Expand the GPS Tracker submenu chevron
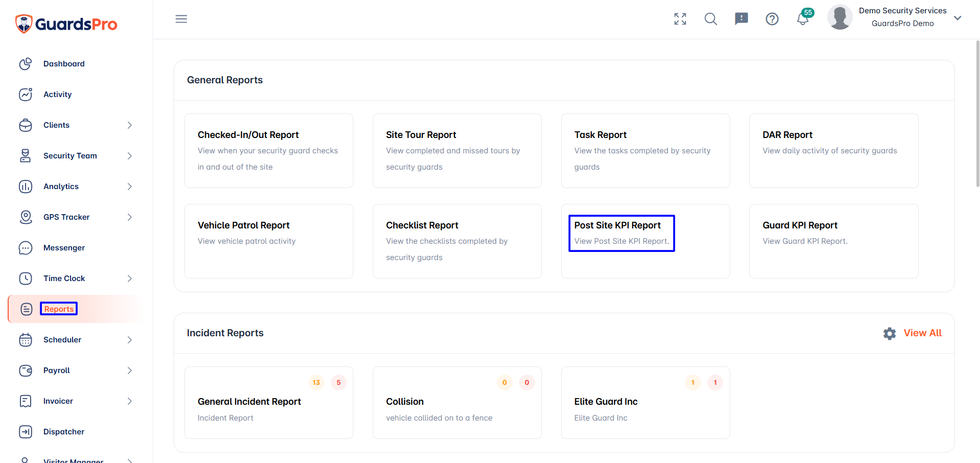Screen dimensions: 980x463 click(130, 217)
